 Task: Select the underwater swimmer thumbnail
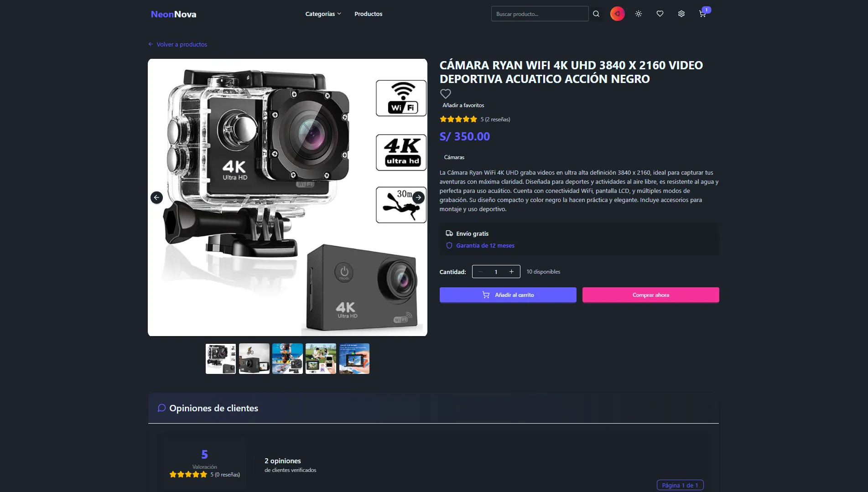click(x=287, y=358)
